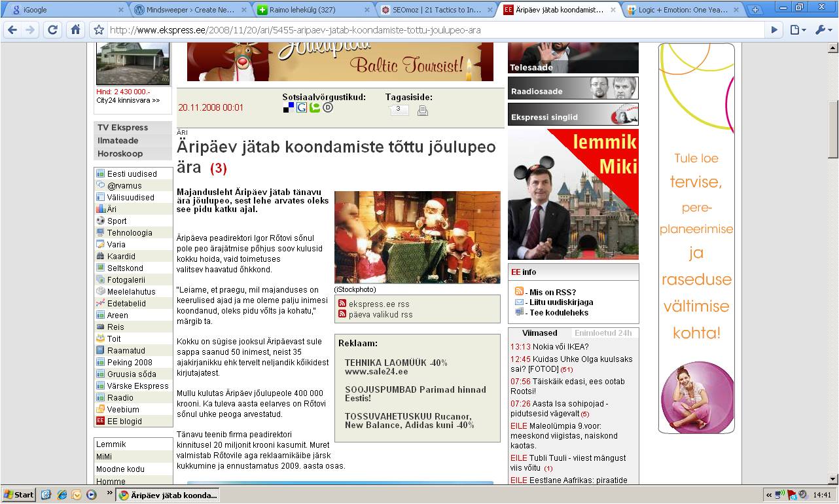The height and width of the screenshot is (504, 839).
Task: Click the Mis on RSS? link
Action: click(x=552, y=292)
